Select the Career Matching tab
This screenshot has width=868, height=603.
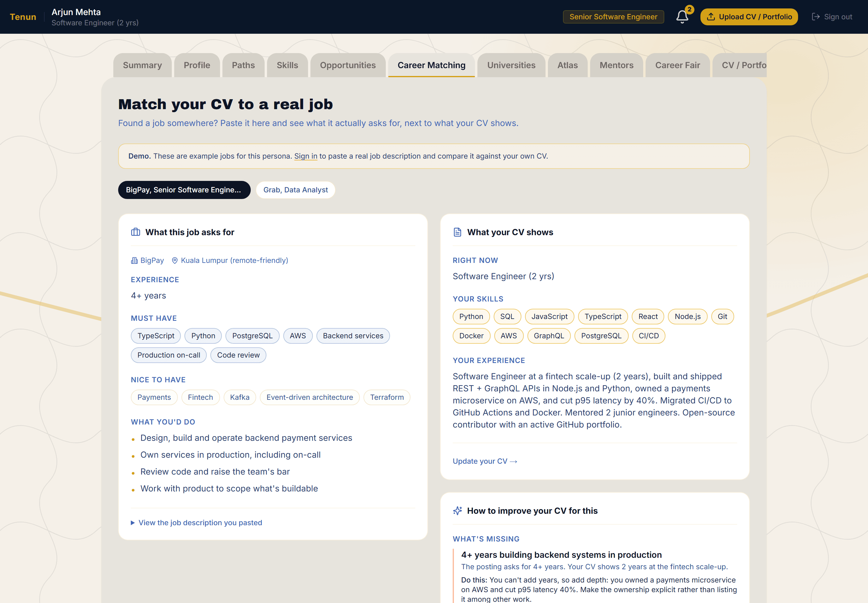[431, 65]
